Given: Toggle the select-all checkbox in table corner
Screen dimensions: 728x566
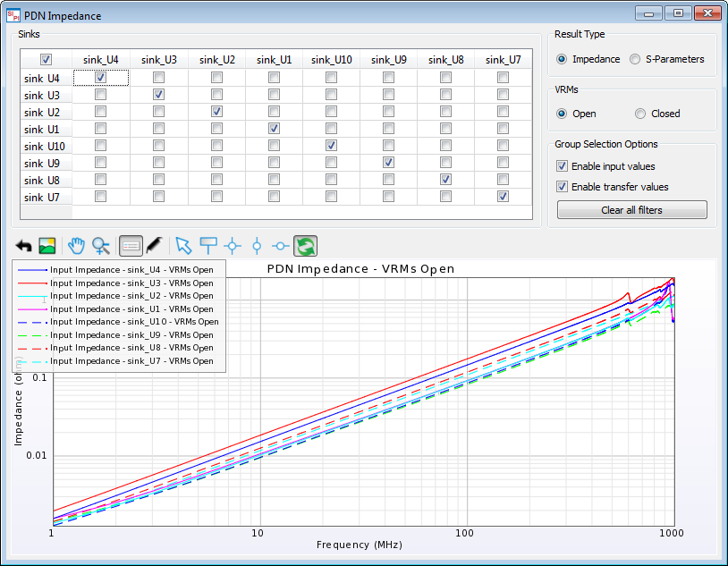Looking at the screenshot, I should point(46,60).
